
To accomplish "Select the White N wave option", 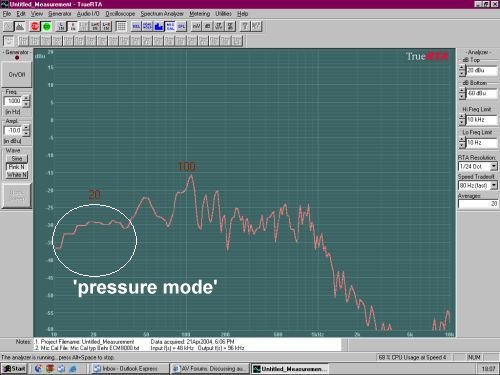I will pyautogui.click(x=17, y=175).
